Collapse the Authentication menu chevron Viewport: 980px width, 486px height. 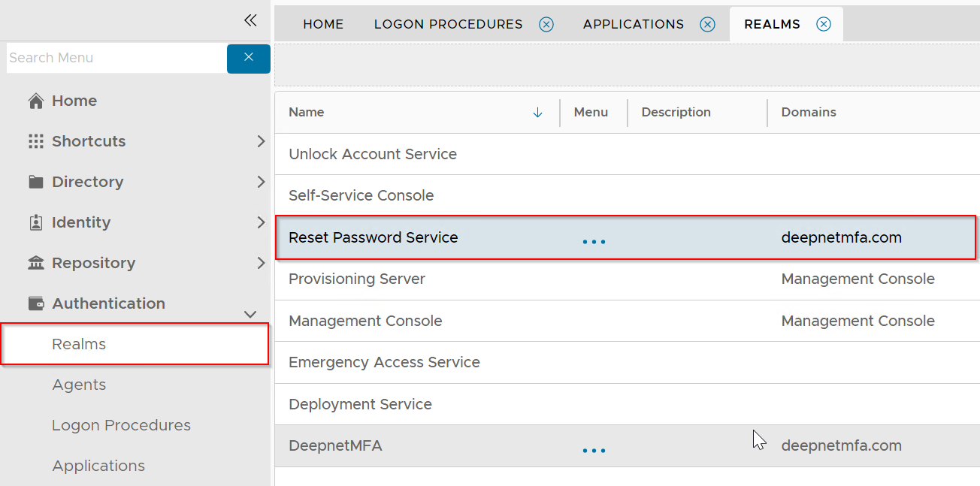251,314
